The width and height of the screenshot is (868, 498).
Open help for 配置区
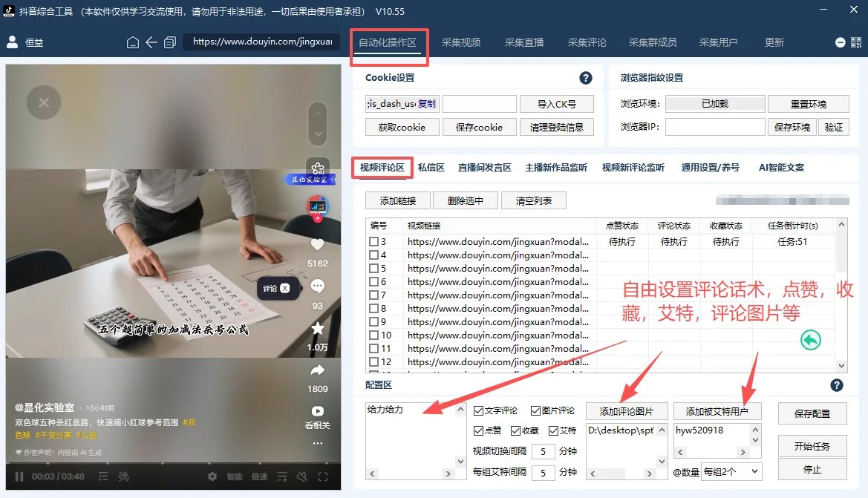pyautogui.click(x=837, y=385)
